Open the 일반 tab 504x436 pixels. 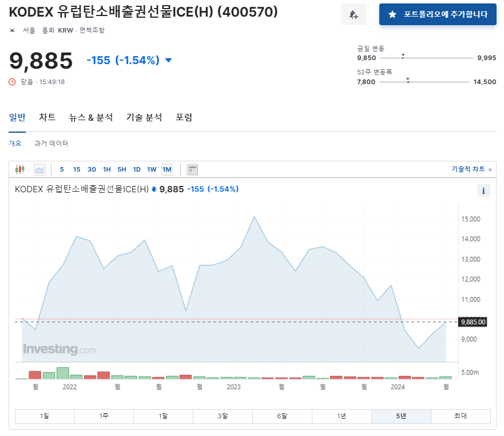(17, 117)
